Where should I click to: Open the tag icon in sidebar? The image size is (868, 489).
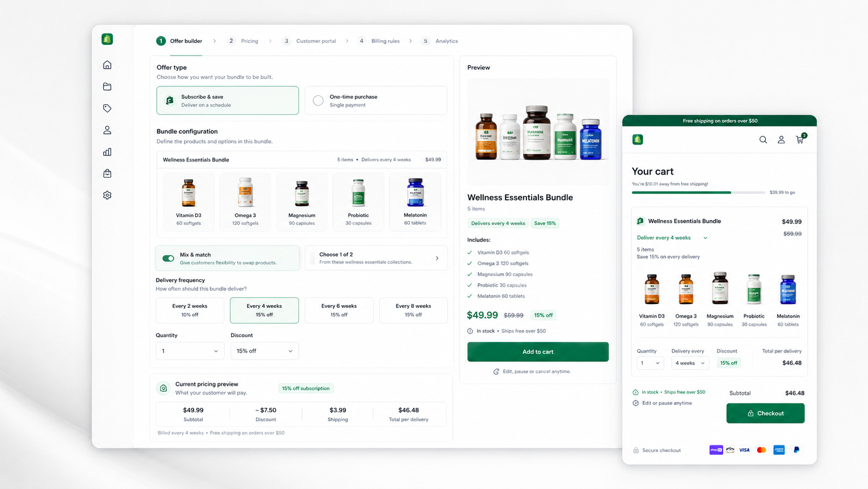107,108
